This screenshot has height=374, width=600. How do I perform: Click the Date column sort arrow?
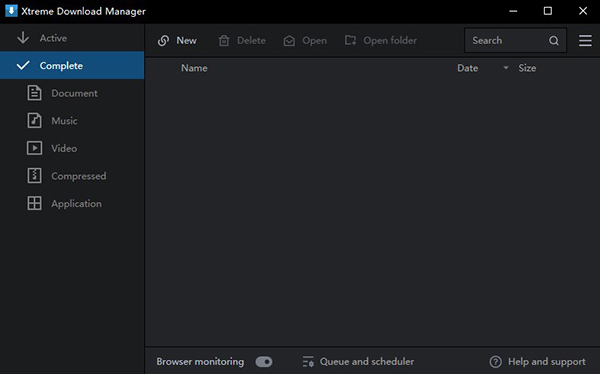tap(506, 68)
